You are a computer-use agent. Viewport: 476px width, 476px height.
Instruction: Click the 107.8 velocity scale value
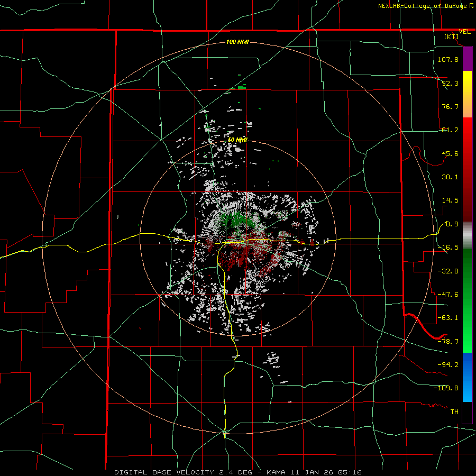click(448, 59)
